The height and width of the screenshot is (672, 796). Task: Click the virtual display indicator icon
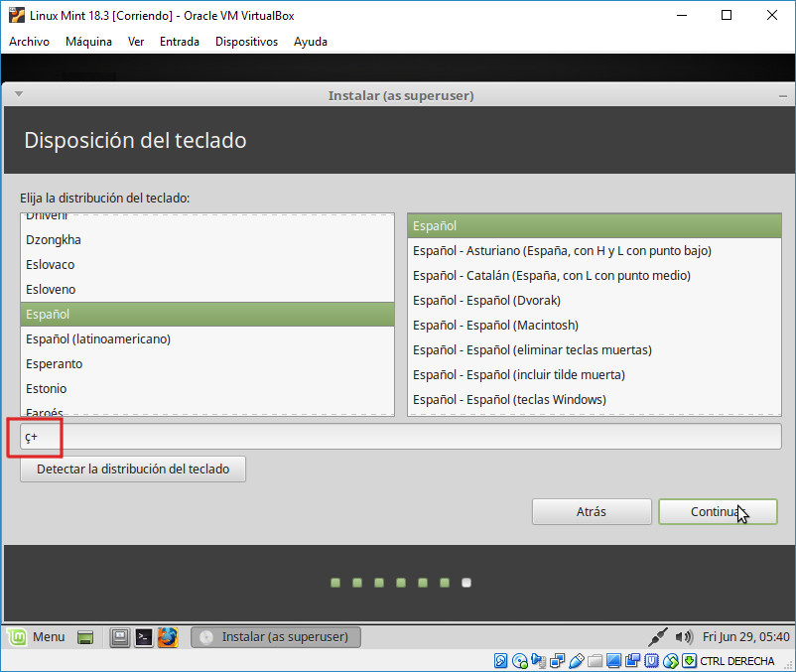pyautogui.click(x=613, y=660)
